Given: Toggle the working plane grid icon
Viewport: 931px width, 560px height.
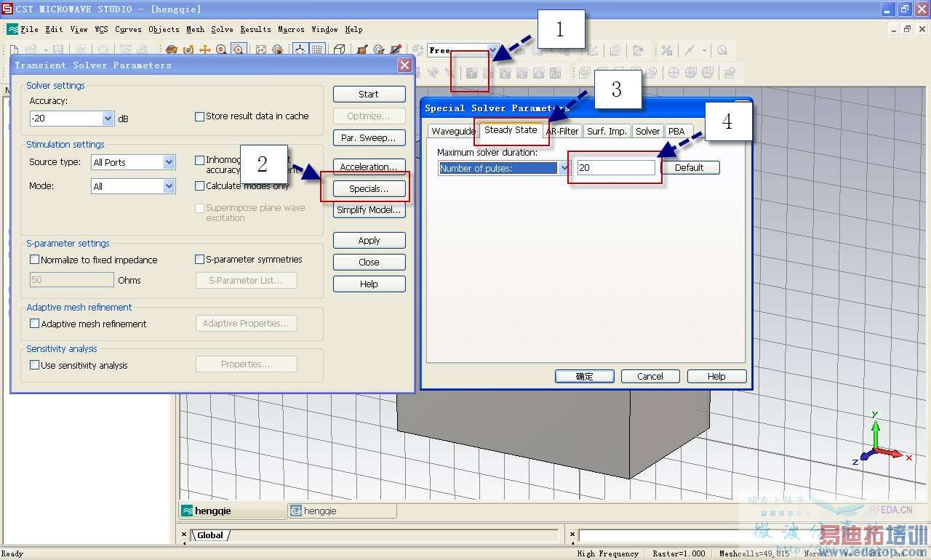Looking at the screenshot, I should click(317, 50).
